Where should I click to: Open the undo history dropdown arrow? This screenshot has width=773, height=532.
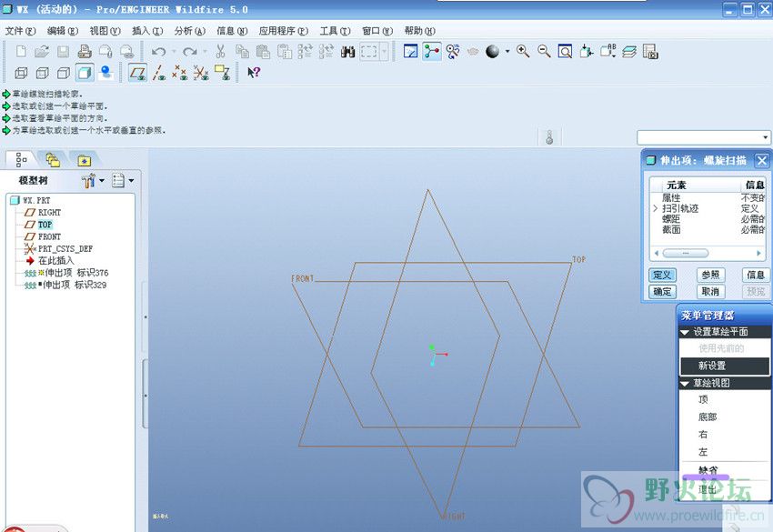click(174, 51)
